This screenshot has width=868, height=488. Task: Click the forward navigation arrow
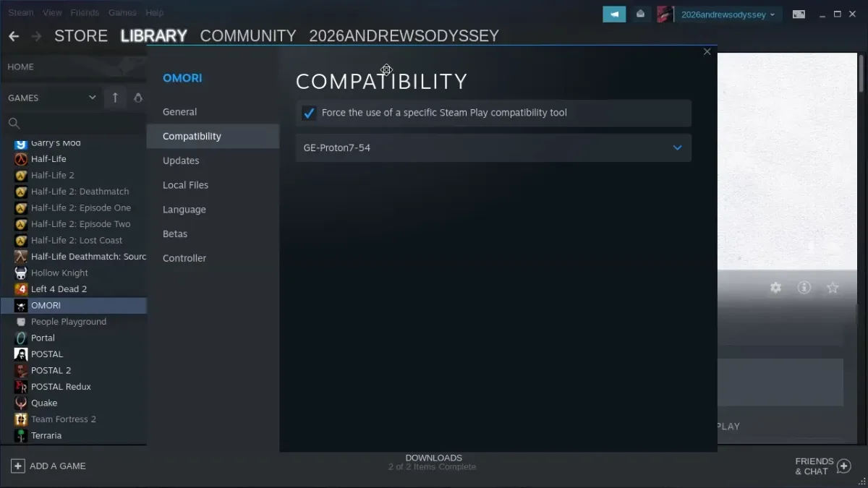tap(36, 36)
